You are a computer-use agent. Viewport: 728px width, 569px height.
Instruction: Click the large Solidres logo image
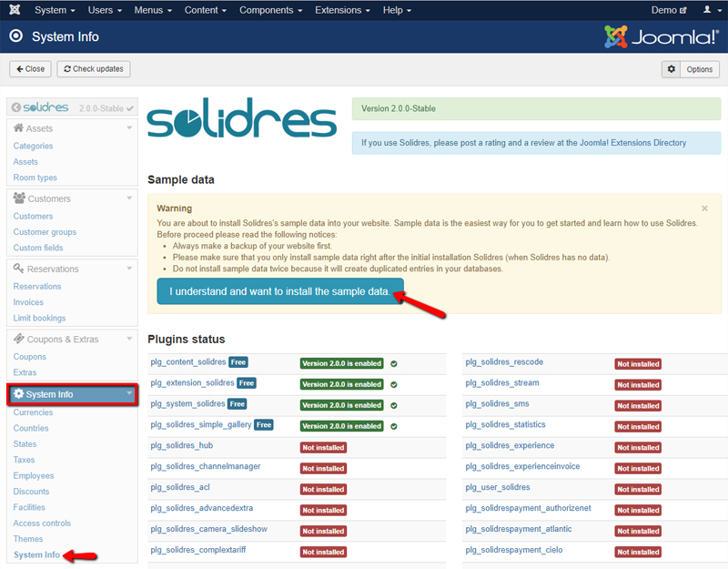click(x=241, y=120)
